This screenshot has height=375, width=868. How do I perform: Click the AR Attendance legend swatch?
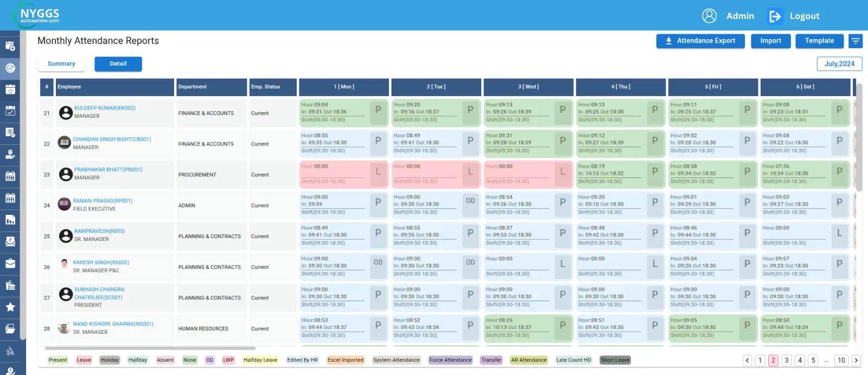(528, 360)
